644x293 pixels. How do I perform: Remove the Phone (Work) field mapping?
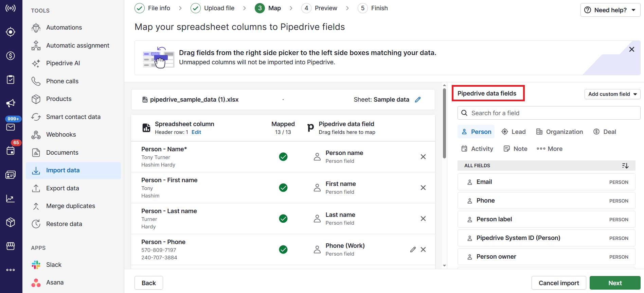coord(423,249)
